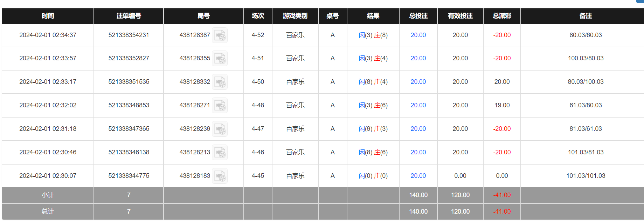Select bet number 521338354231
Image resolution: width=644 pixels, height=221 pixels.
click(x=129, y=35)
